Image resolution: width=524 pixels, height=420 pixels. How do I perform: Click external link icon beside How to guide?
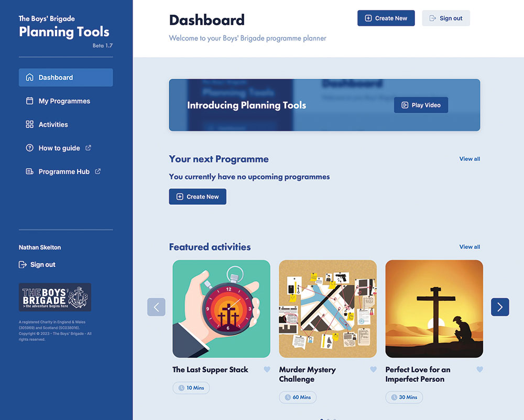click(x=88, y=148)
